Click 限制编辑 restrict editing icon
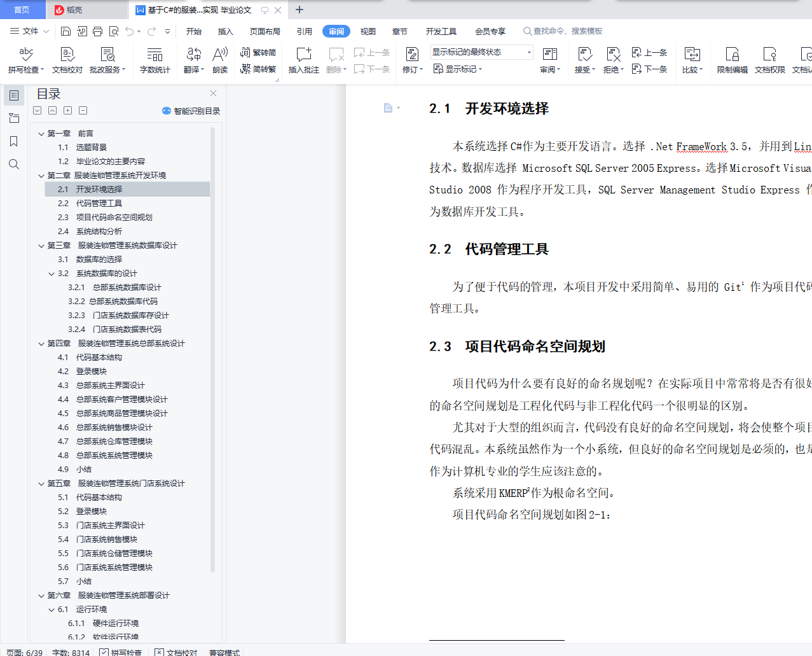The width and height of the screenshot is (812, 656). click(733, 61)
